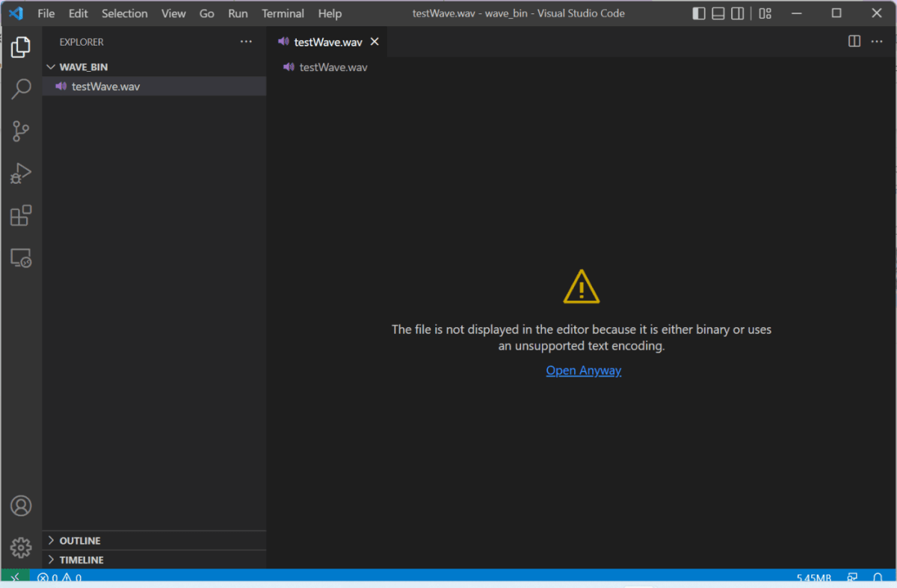
Task: Open the Extensions view
Action: click(x=21, y=216)
